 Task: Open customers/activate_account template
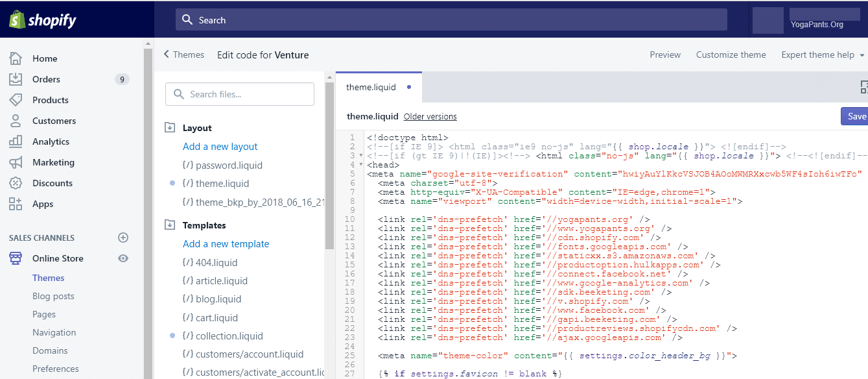coord(253,373)
